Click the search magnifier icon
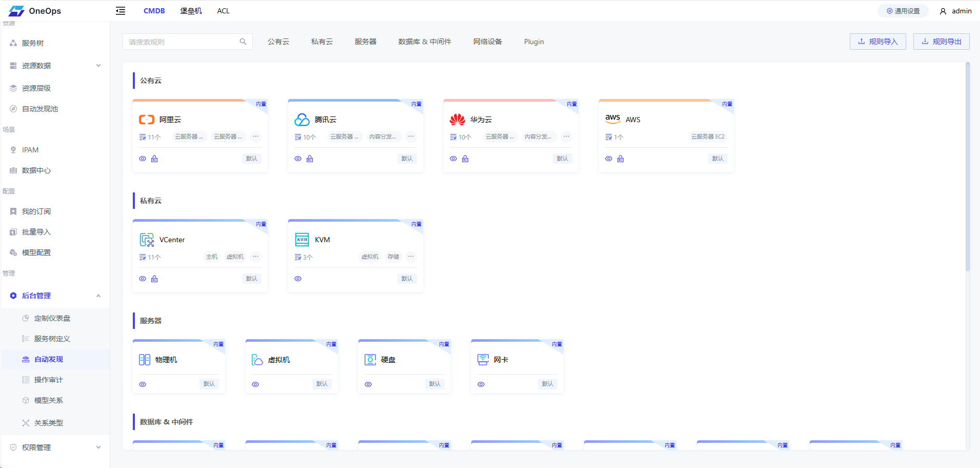 [243, 42]
